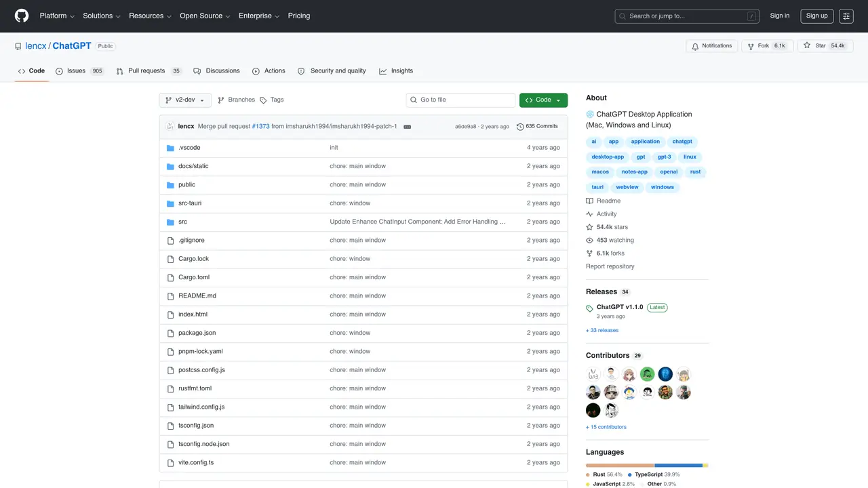Image resolution: width=868 pixels, height=488 pixels.
Task: Open the lencx owner link
Action: tap(36, 46)
